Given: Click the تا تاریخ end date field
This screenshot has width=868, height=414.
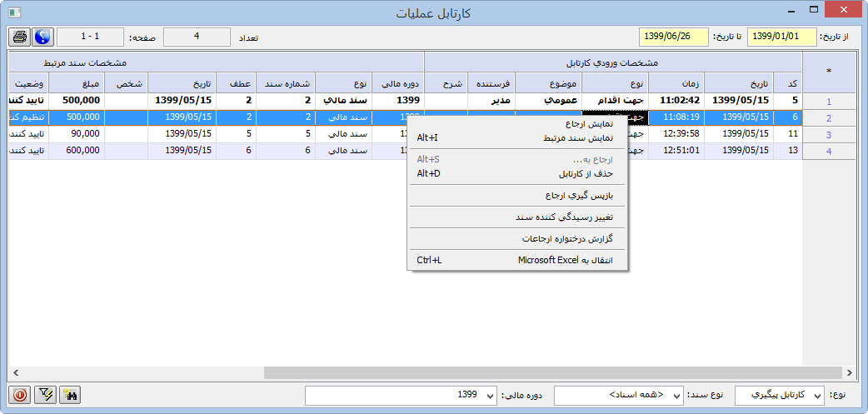Looking at the screenshot, I should coord(674,37).
